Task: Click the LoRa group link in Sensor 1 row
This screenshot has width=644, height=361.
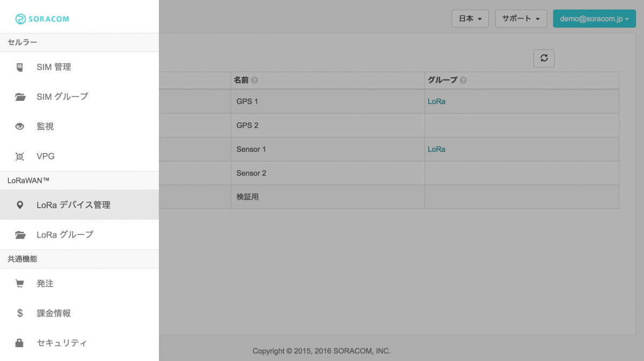Action: point(436,149)
